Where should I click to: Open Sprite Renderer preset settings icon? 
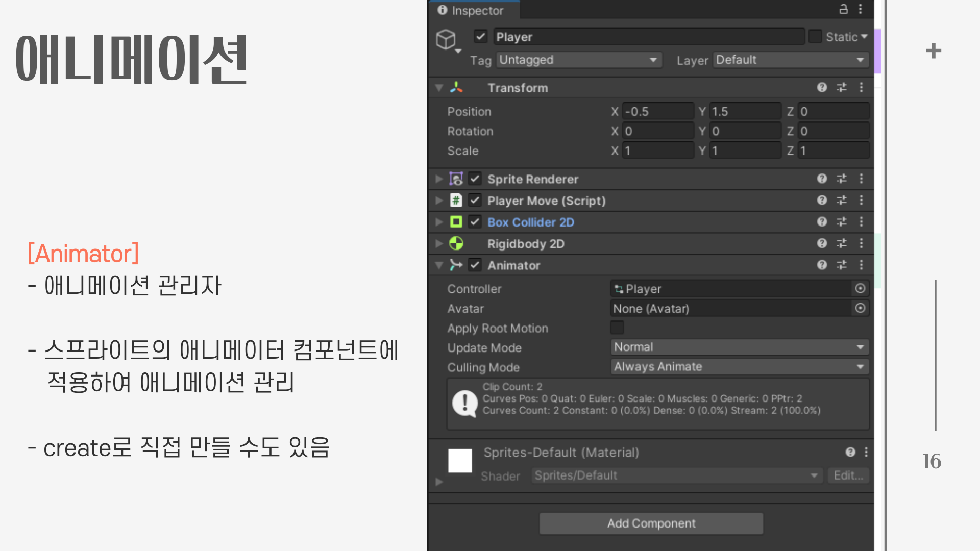pos(842,179)
